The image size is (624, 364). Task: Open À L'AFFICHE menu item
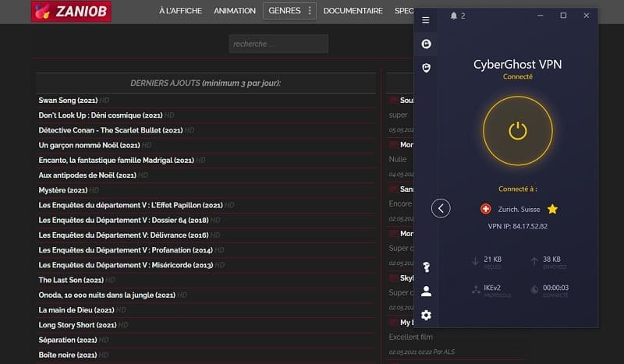pos(180,11)
